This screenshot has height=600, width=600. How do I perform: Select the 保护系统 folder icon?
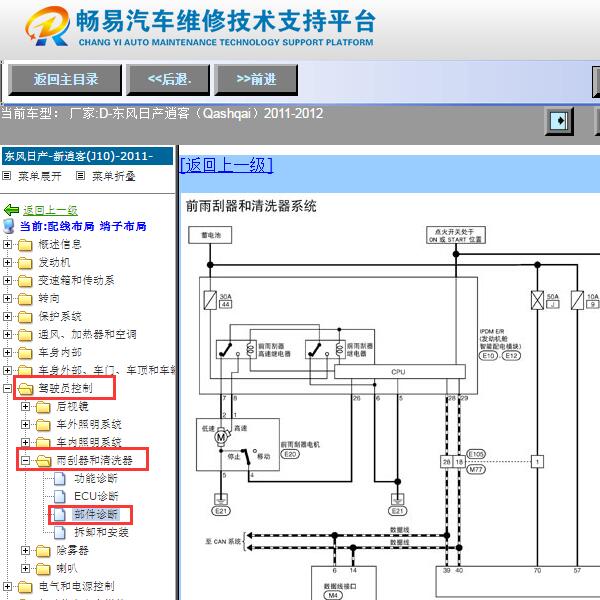coord(25,317)
